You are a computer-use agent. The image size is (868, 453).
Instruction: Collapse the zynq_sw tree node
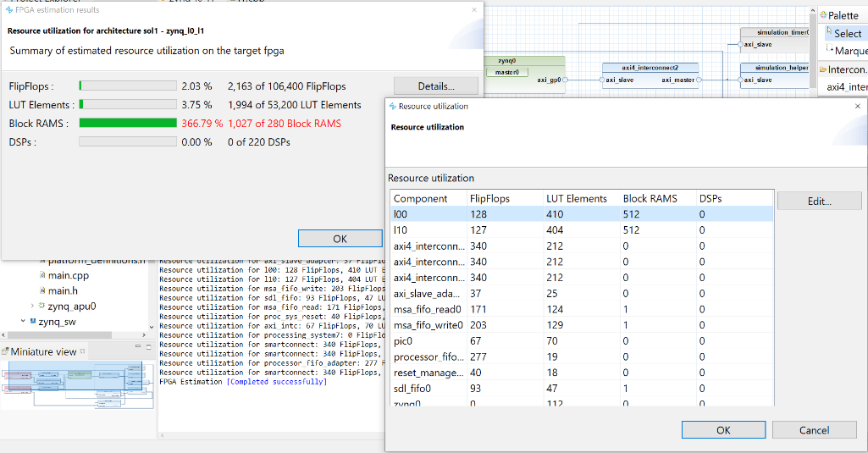point(23,321)
